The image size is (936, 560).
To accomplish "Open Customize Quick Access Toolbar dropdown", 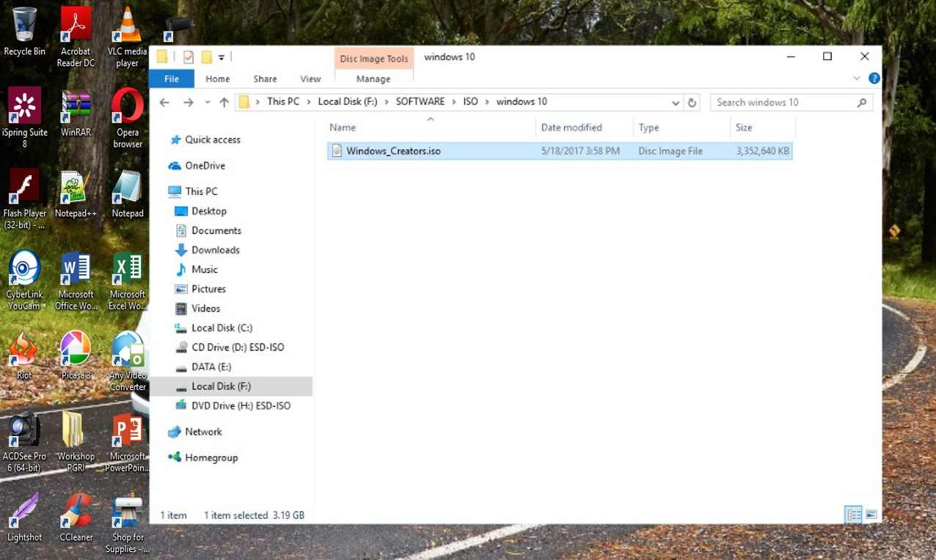I will (222, 57).
